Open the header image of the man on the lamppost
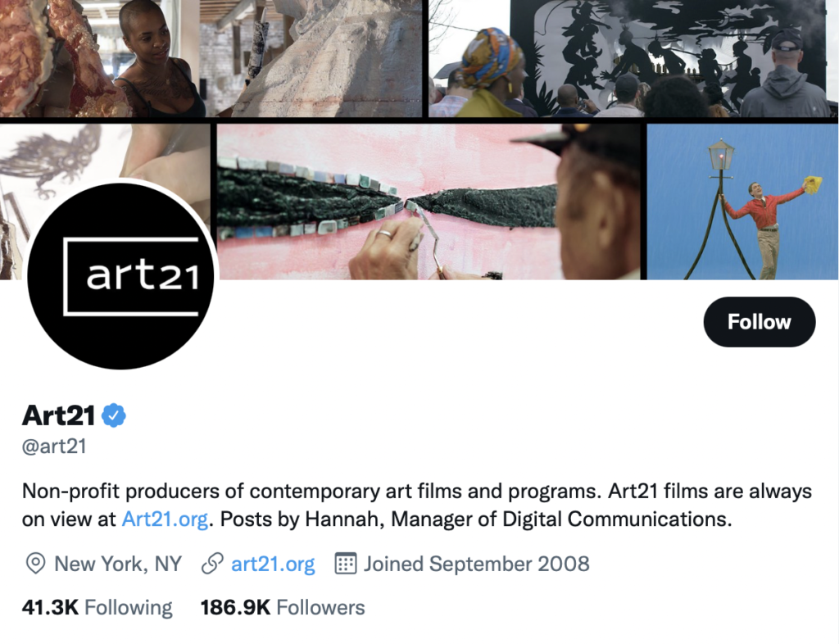This screenshot has height=644, width=839. [742, 202]
